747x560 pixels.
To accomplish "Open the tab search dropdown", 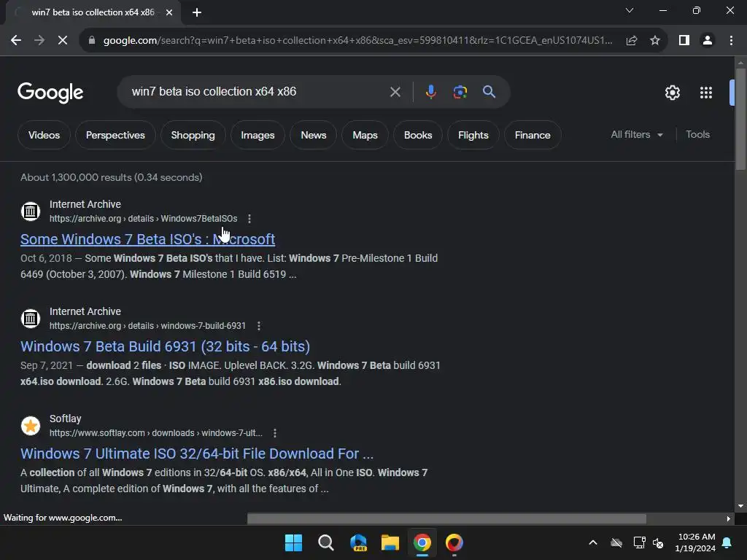I will (630, 10).
